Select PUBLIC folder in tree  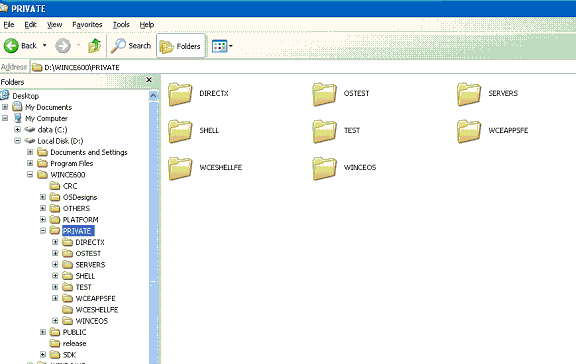coord(75,332)
